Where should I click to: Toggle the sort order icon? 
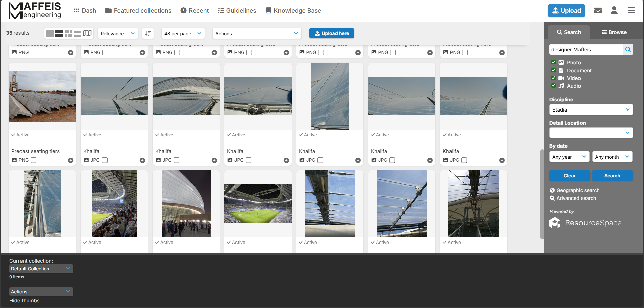[x=148, y=33]
